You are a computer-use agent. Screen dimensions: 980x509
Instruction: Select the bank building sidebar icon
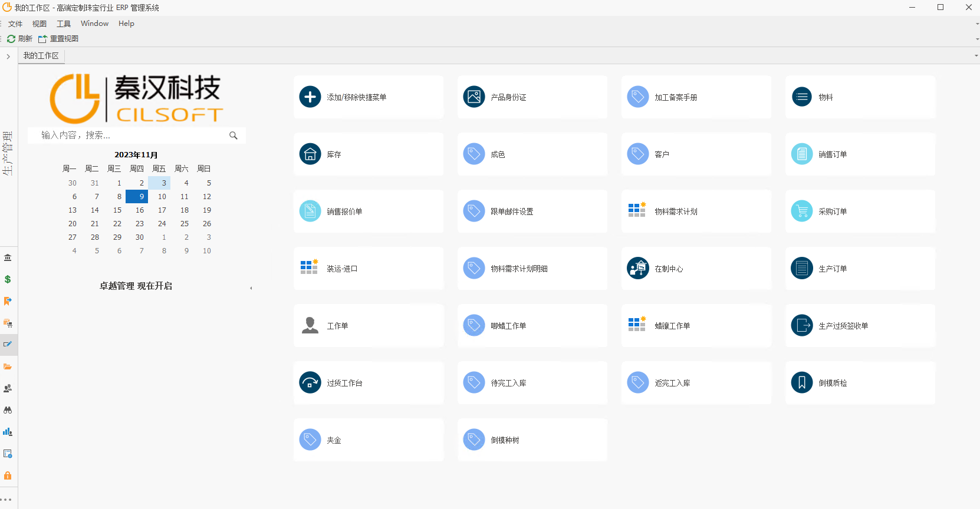pos(8,257)
